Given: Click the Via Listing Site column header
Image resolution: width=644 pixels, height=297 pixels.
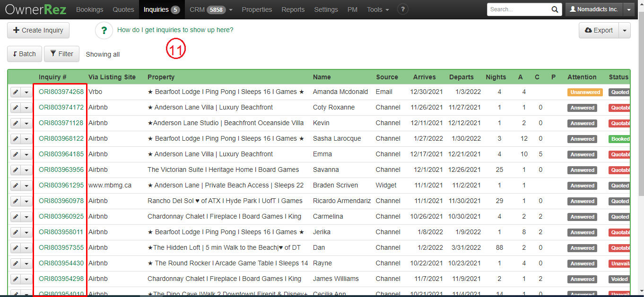Looking at the screenshot, I should tap(112, 77).
